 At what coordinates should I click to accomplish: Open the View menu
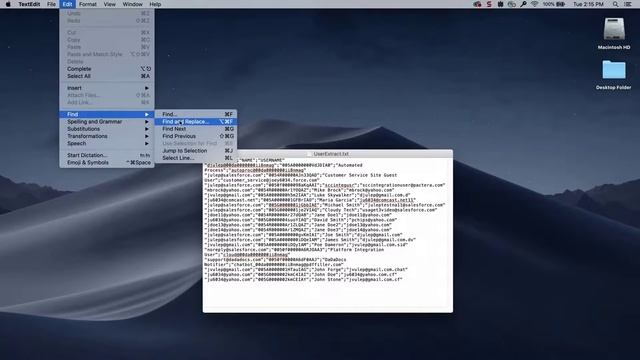pyautogui.click(x=109, y=4)
